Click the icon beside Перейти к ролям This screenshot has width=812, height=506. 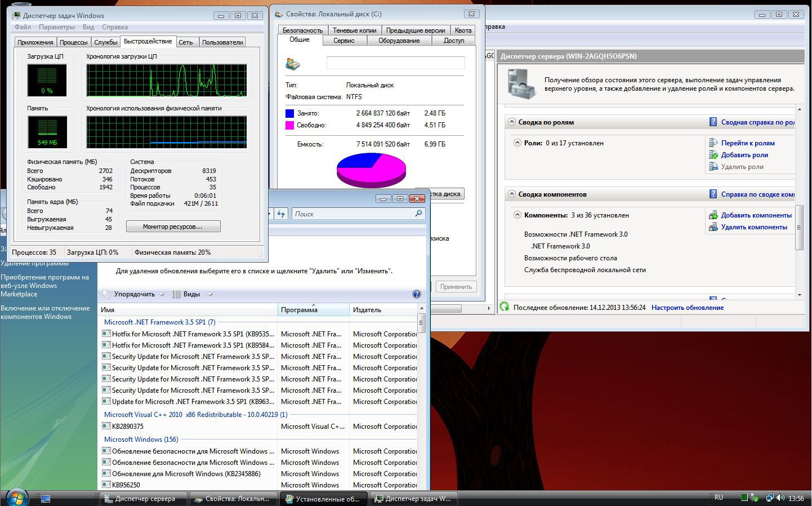tap(713, 143)
